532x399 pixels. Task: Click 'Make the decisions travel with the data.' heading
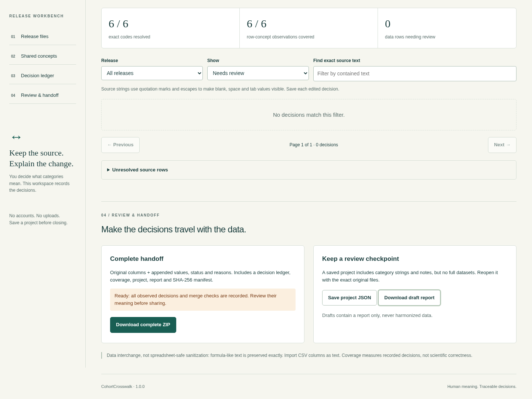pos(174,229)
